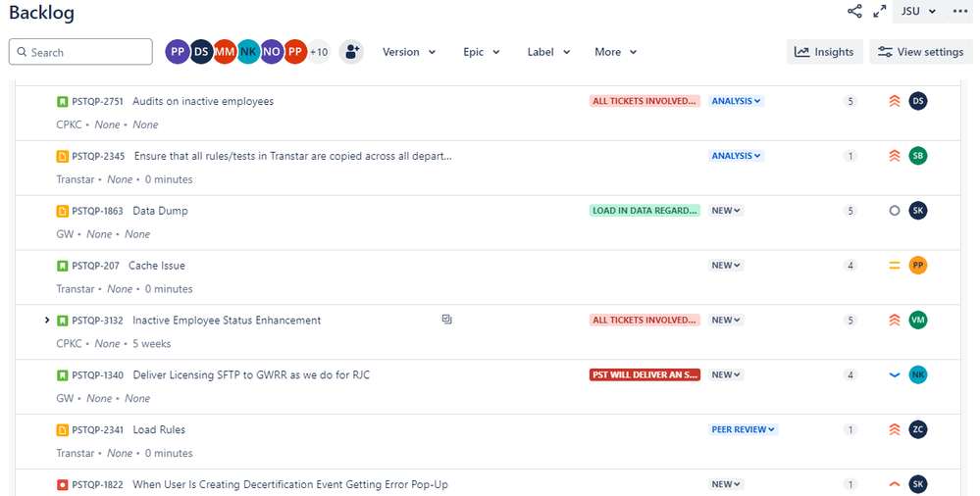Change NEW status for PSTQP-1340

[x=726, y=374]
